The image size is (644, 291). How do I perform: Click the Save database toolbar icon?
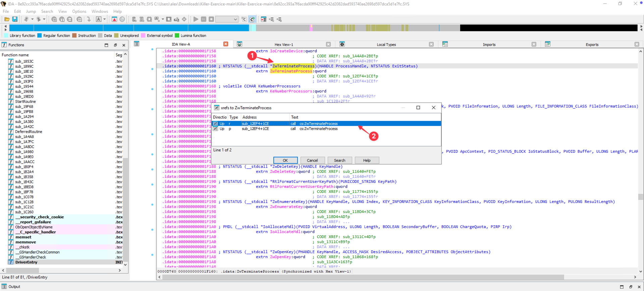[15, 19]
